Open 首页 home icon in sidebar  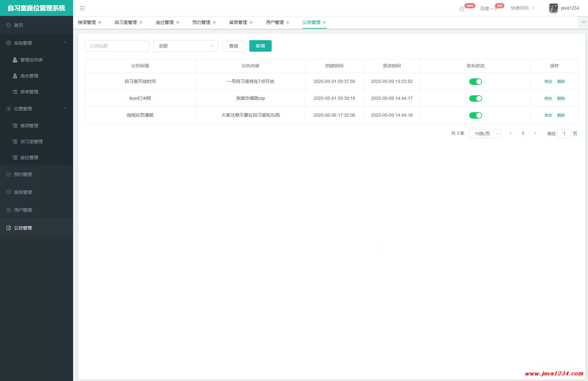pos(9,25)
